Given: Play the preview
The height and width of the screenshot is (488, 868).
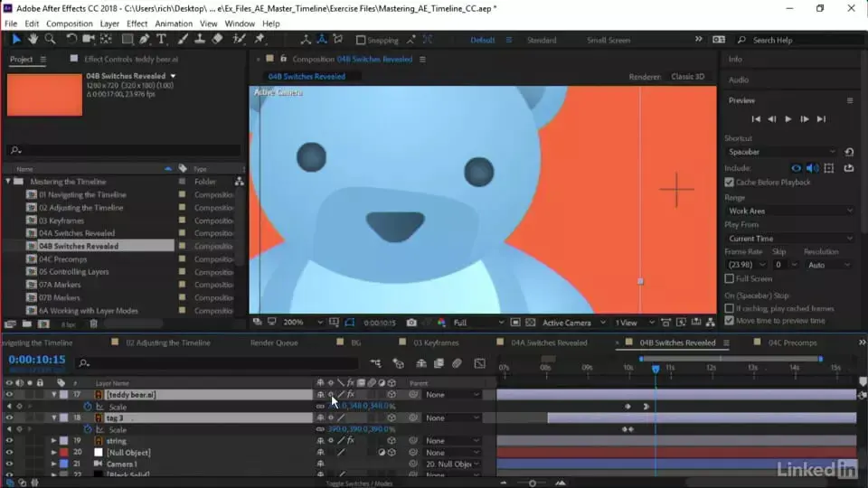Looking at the screenshot, I should pos(788,119).
